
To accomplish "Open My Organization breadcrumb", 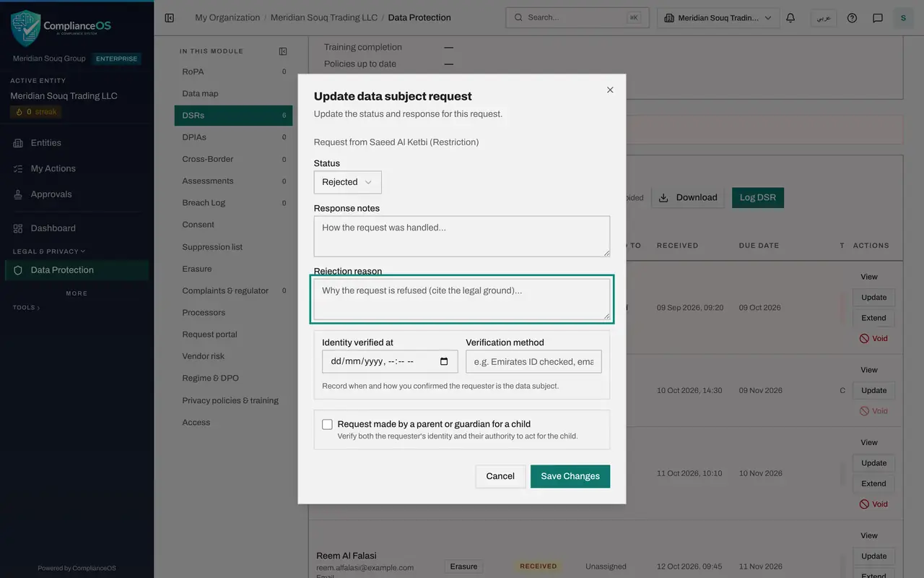I will pos(227,18).
